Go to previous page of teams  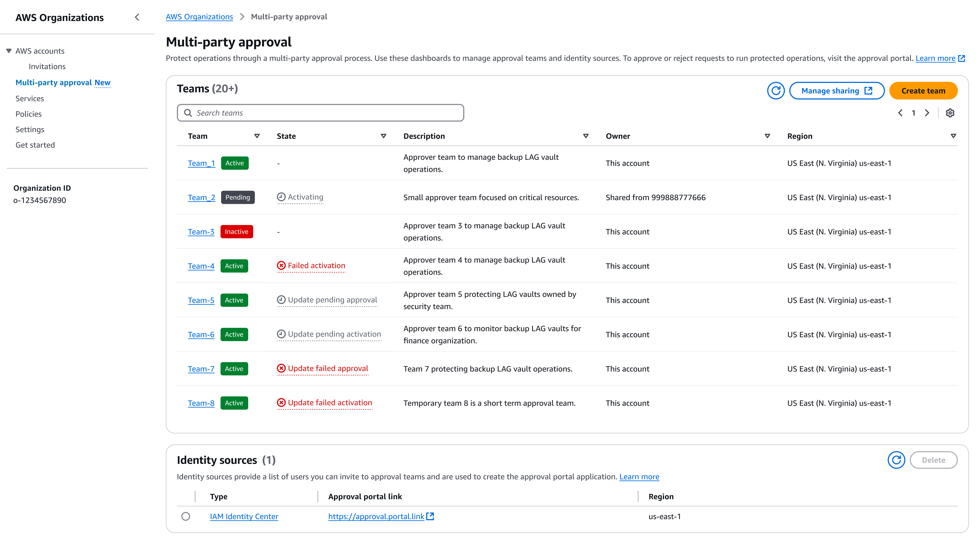[x=901, y=113]
